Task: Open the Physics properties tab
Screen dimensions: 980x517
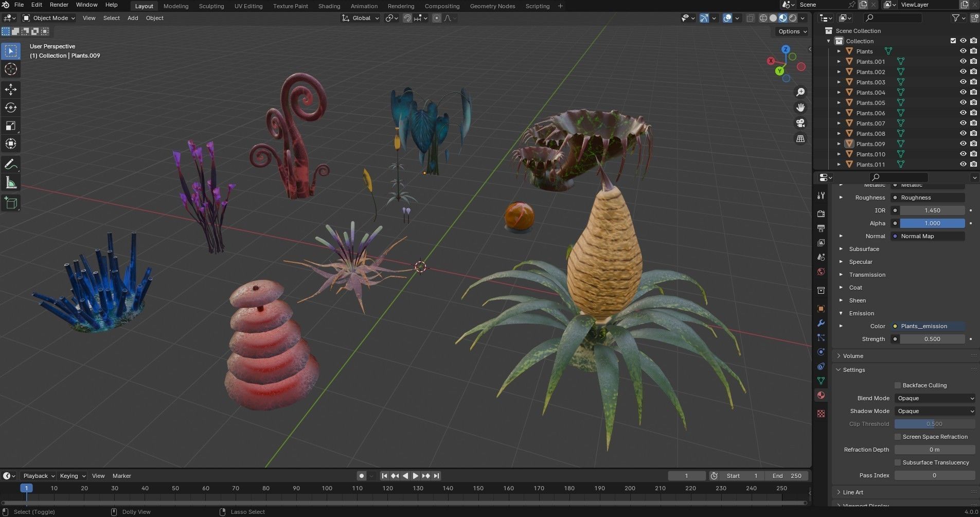Action: pos(821,352)
